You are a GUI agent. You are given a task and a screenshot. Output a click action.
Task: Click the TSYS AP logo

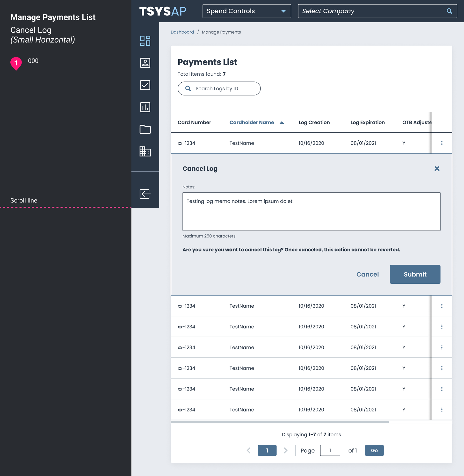(163, 11)
